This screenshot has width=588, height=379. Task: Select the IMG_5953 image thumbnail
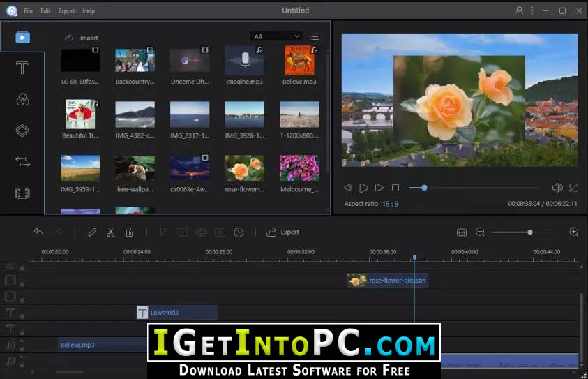click(x=80, y=168)
